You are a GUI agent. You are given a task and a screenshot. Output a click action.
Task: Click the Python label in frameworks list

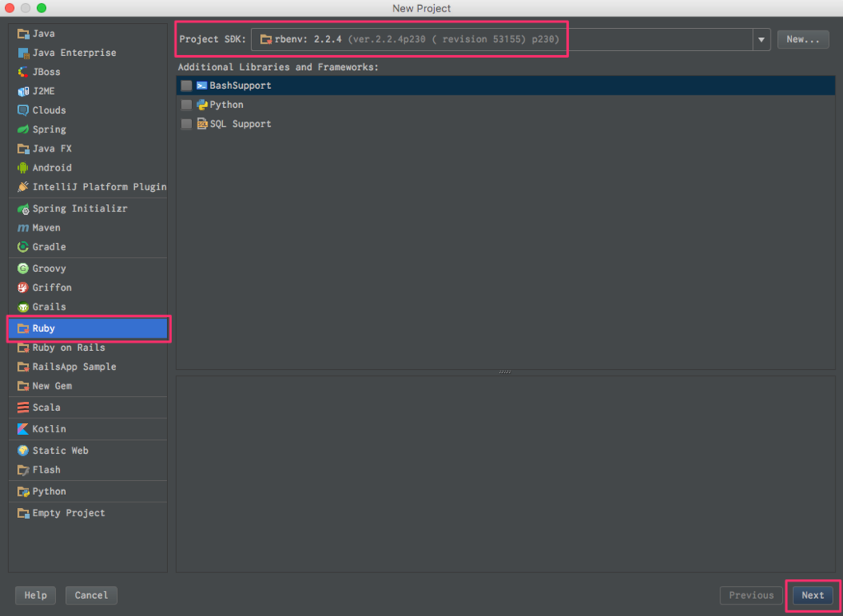[x=226, y=105]
